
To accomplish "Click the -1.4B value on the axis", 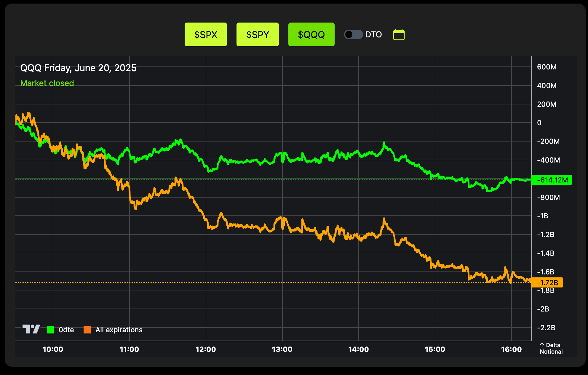I will pos(546,253).
